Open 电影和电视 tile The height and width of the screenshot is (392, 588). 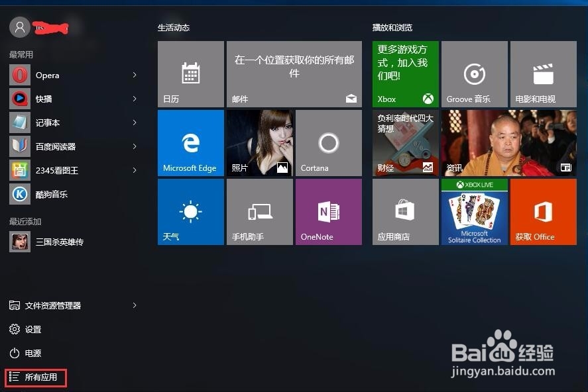coord(544,74)
